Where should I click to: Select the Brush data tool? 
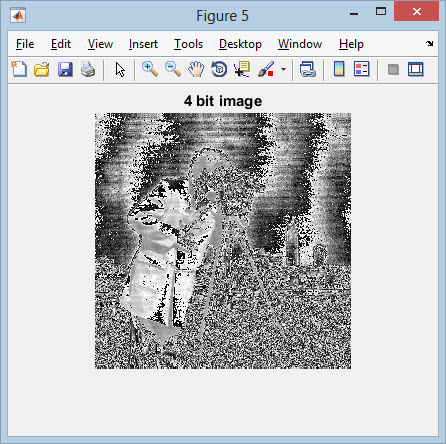pyautogui.click(x=266, y=69)
